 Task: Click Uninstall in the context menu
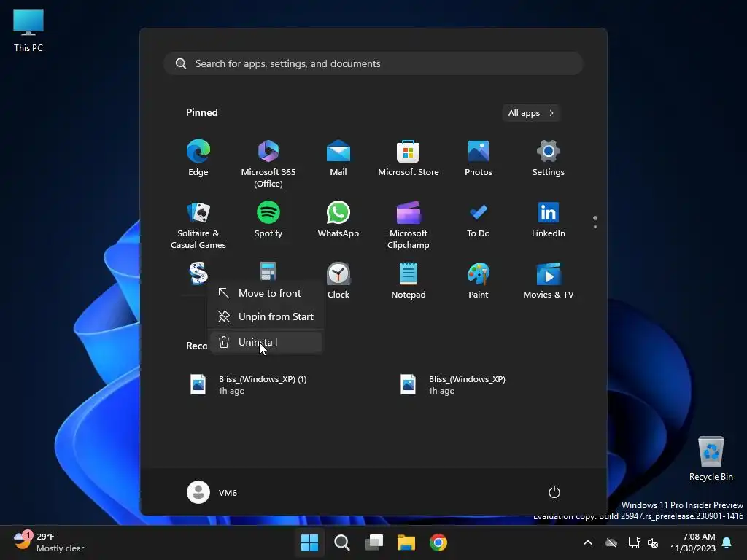click(x=266, y=342)
